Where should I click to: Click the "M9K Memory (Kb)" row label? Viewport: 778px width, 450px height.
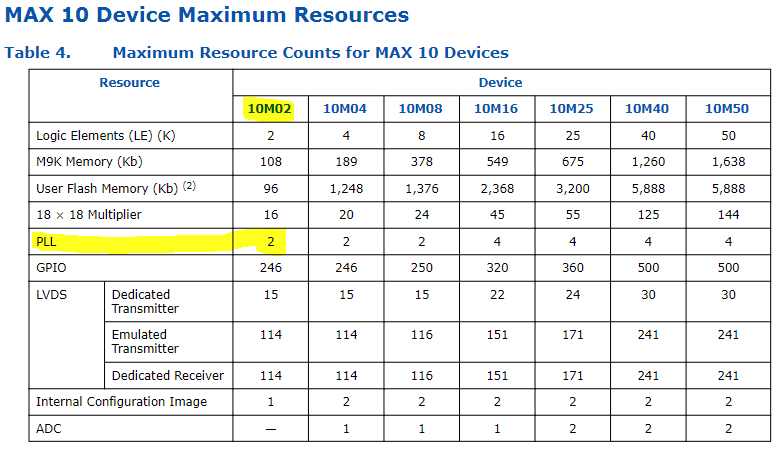point(89,162)
